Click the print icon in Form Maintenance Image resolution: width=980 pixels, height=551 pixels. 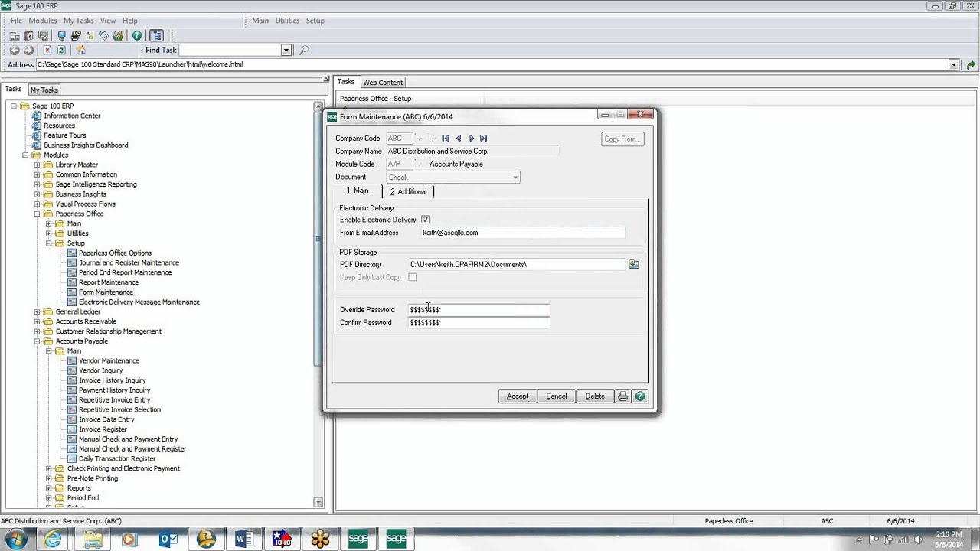622,396
